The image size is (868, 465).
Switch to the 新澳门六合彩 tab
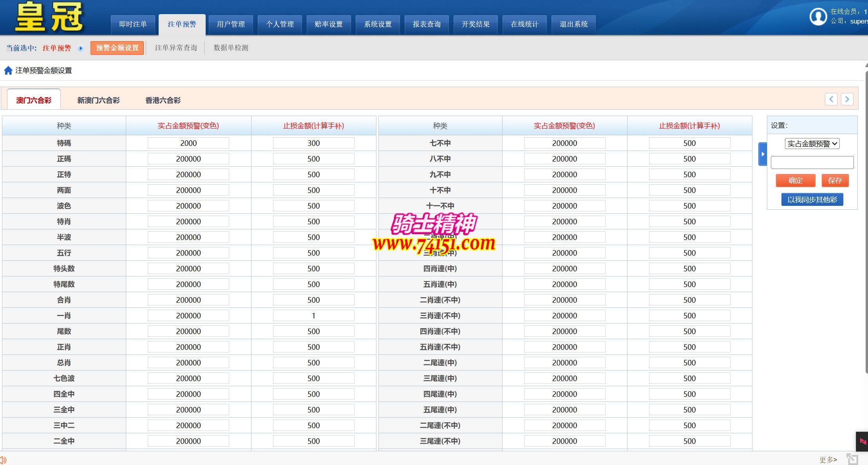pos(98,100)
